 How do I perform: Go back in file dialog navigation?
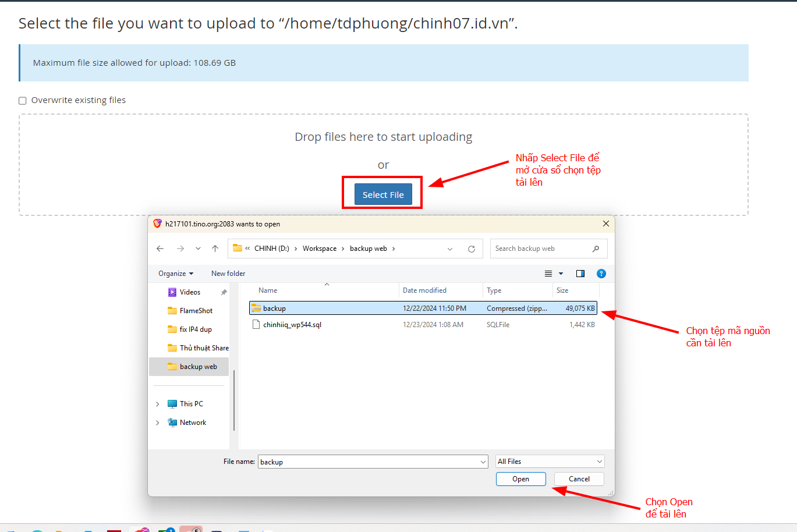pos(160,249)
